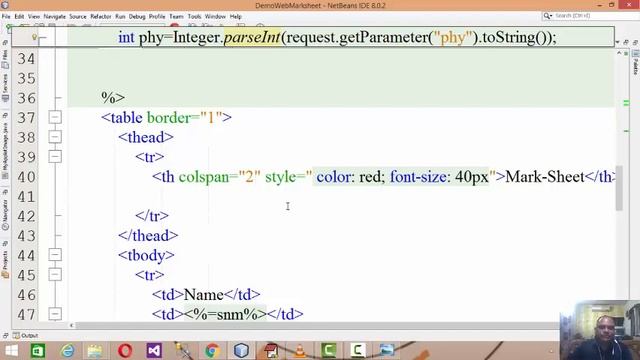Collapse the table tag fold on line 37
Image resolution: width=640 pixels, height=360 pixels.
(x=55, y=118)
